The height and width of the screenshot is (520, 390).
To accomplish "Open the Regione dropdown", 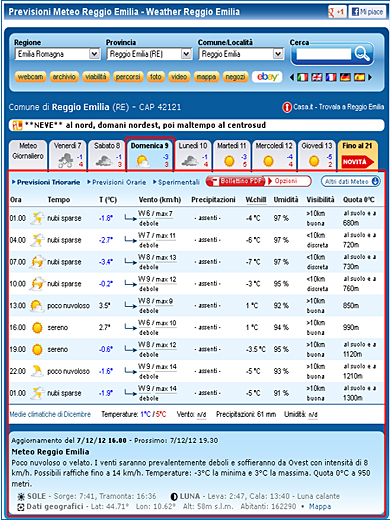I will 58,54.
